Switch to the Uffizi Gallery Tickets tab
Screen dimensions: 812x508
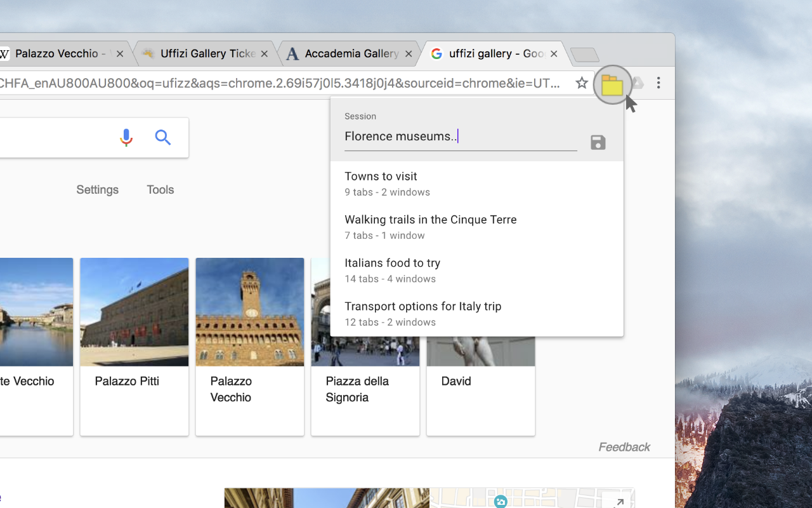[203, 53]
